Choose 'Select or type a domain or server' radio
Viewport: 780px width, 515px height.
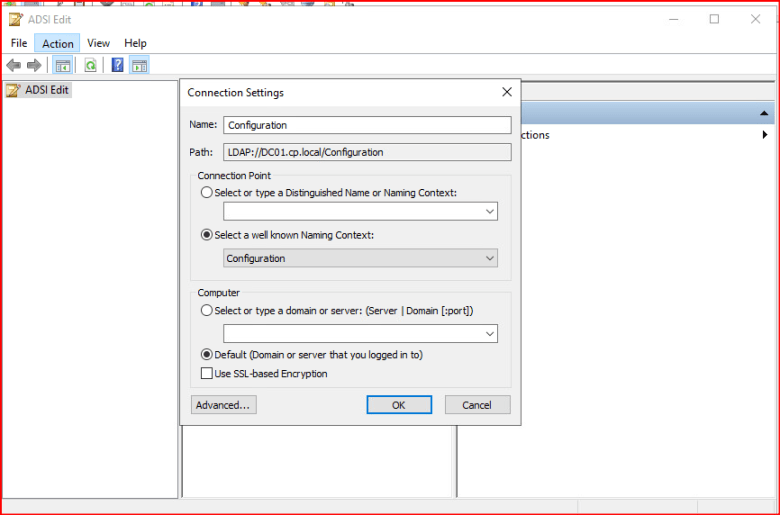click(206, 310)
